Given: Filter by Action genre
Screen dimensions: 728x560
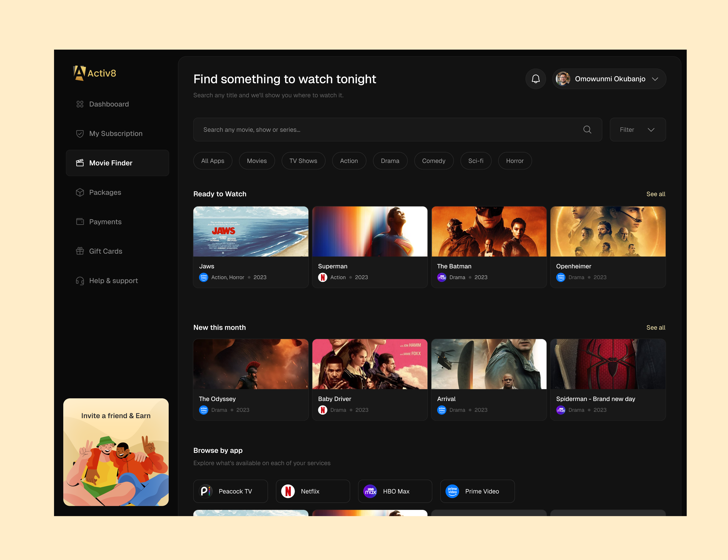Looking at the screenshot, I should (349, 161).
